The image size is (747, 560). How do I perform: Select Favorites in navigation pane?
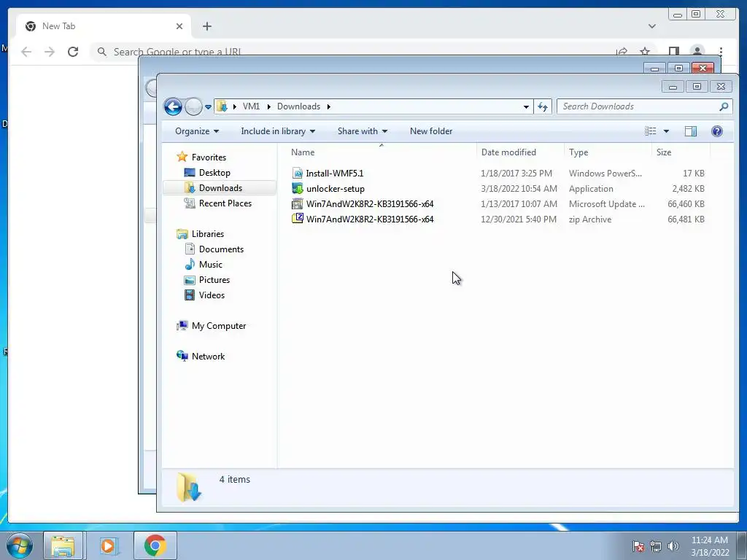(x=209, y=157)
